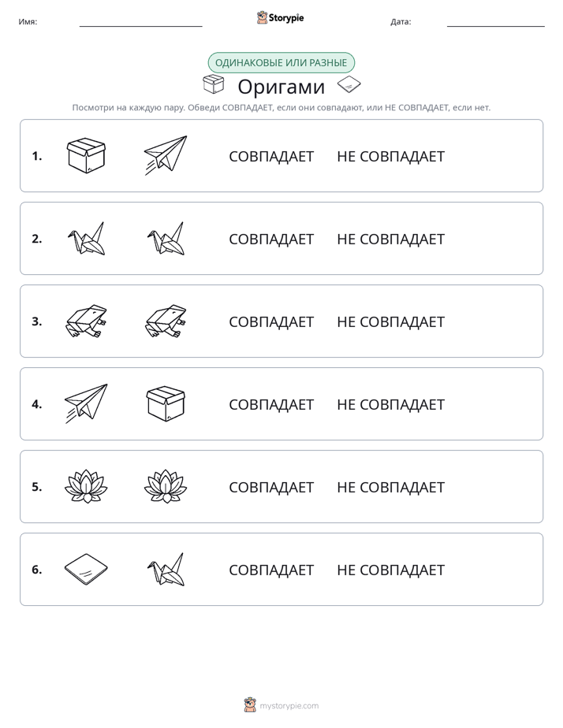Click the Дата date line field
Viewport: 563px width, 728px height.
coord(496,22)
